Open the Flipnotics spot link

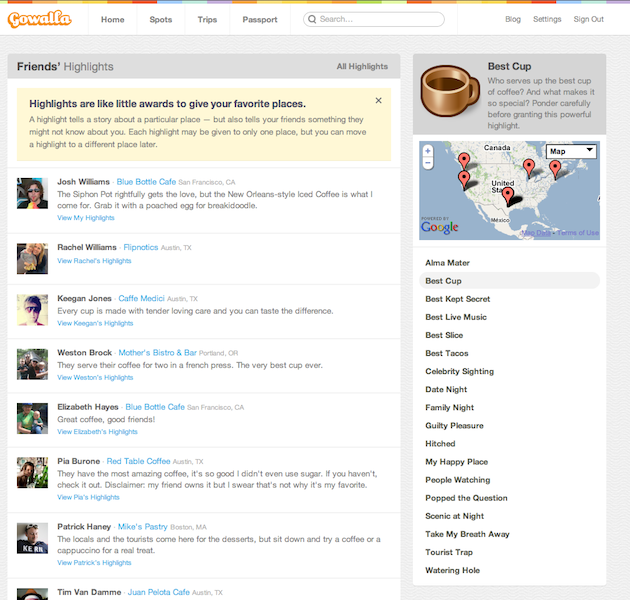click(141, 247)
